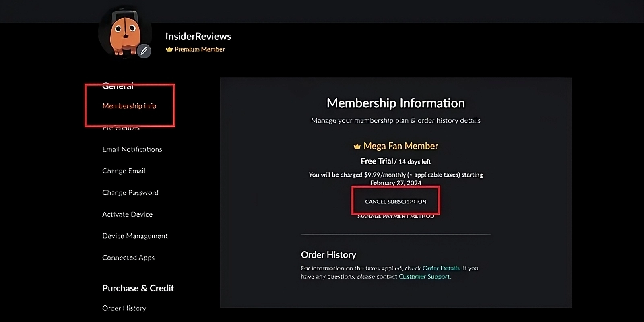The height and width of the screenshot is (322, 644).
Task: Click the InsiderReviews username
Action: point(198,36)
